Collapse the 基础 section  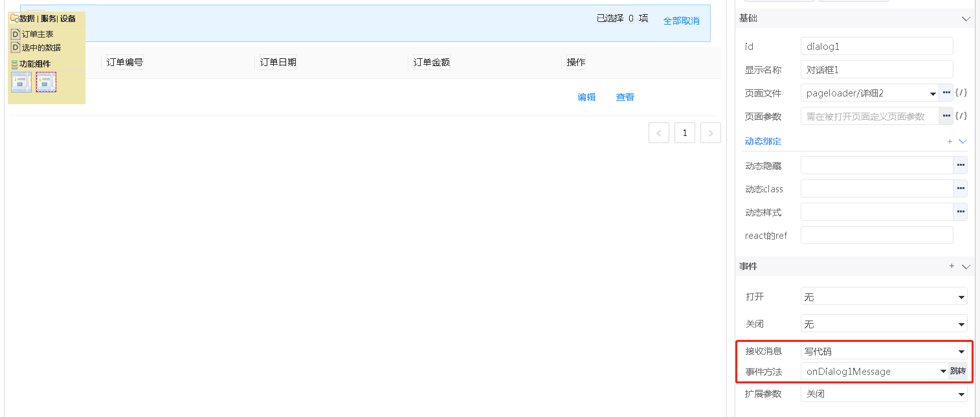(x=966, y=19)
